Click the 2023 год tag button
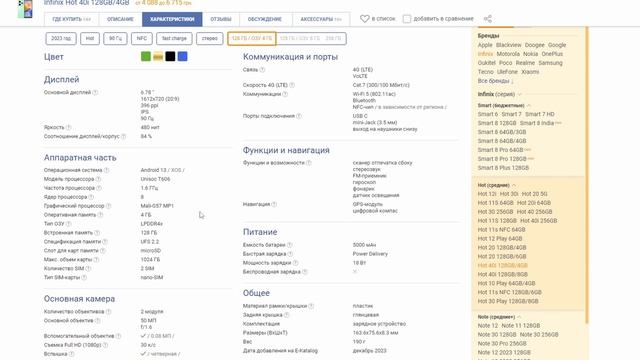Viewport: 640px width, 360px height. (x=61, y=38)
